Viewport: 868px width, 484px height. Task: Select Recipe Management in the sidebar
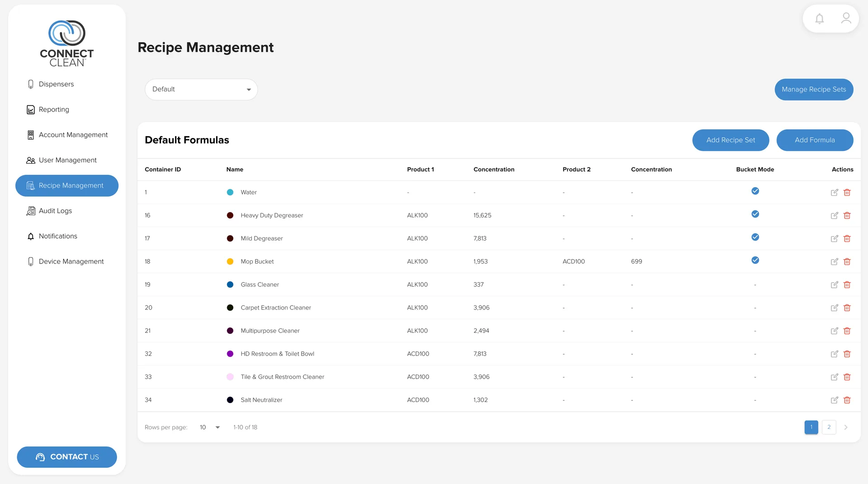(x=67, y=185)
